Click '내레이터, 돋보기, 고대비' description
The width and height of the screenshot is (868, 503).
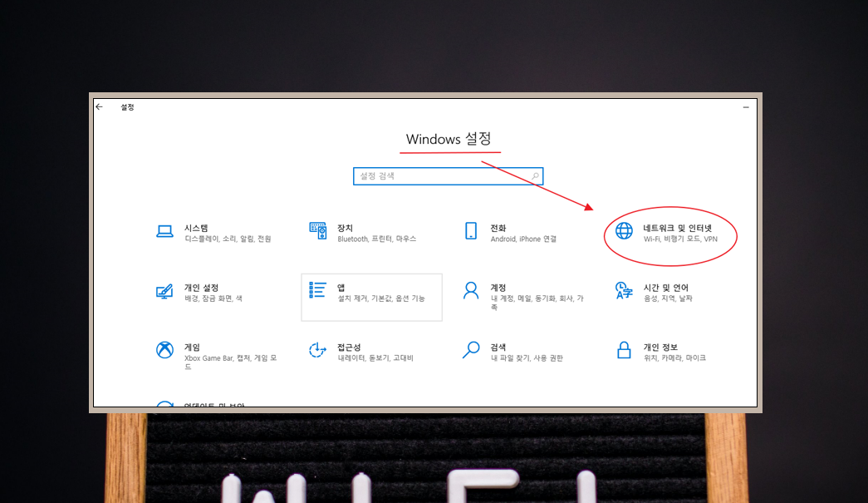375,358
